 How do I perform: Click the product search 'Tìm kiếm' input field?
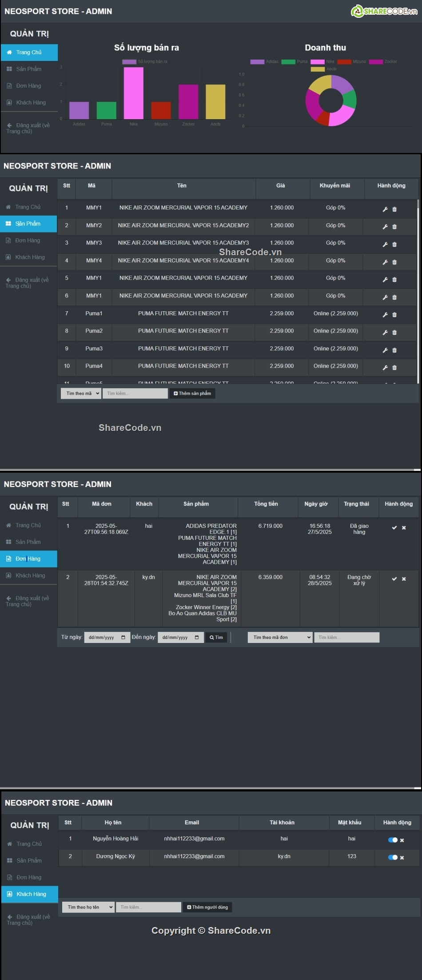click(135, 394)
